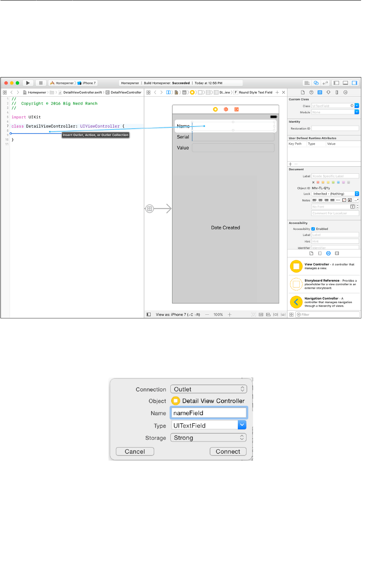
Task: Select View Controller in object library
Action: click(x=324, y=266)
